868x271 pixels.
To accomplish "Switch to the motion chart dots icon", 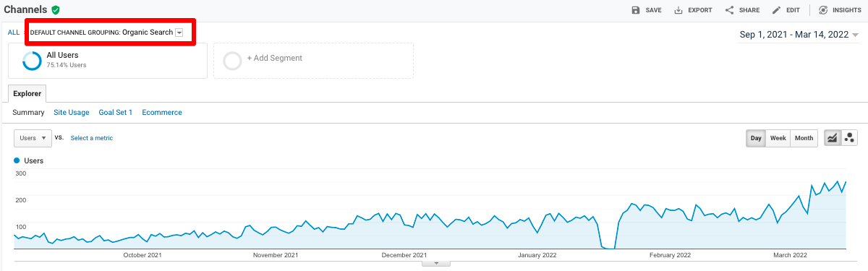I will 849,138.
